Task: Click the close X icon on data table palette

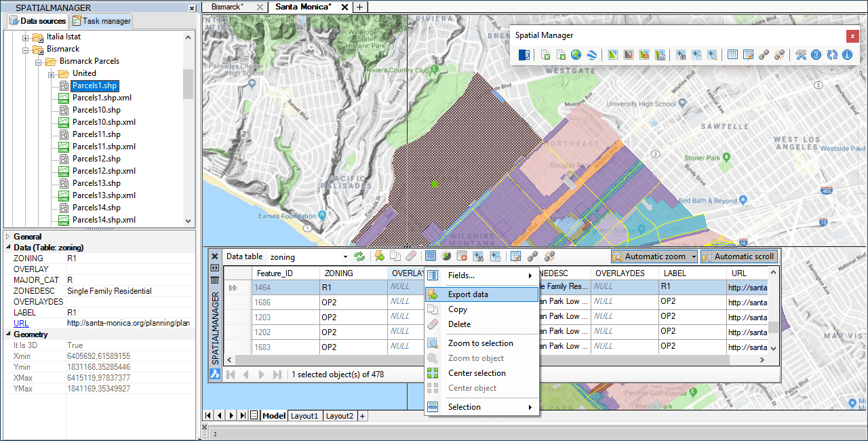Action: coord(215,256)
